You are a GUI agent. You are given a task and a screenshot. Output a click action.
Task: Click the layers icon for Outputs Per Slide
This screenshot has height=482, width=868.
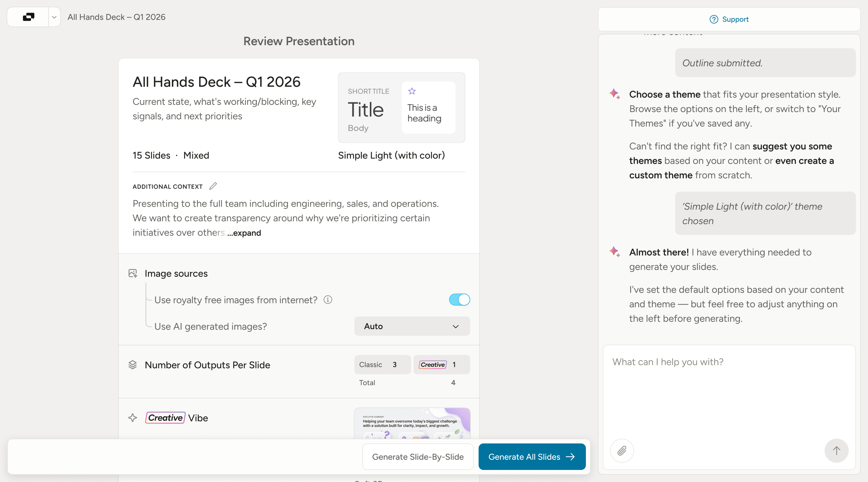pos(133,365)
